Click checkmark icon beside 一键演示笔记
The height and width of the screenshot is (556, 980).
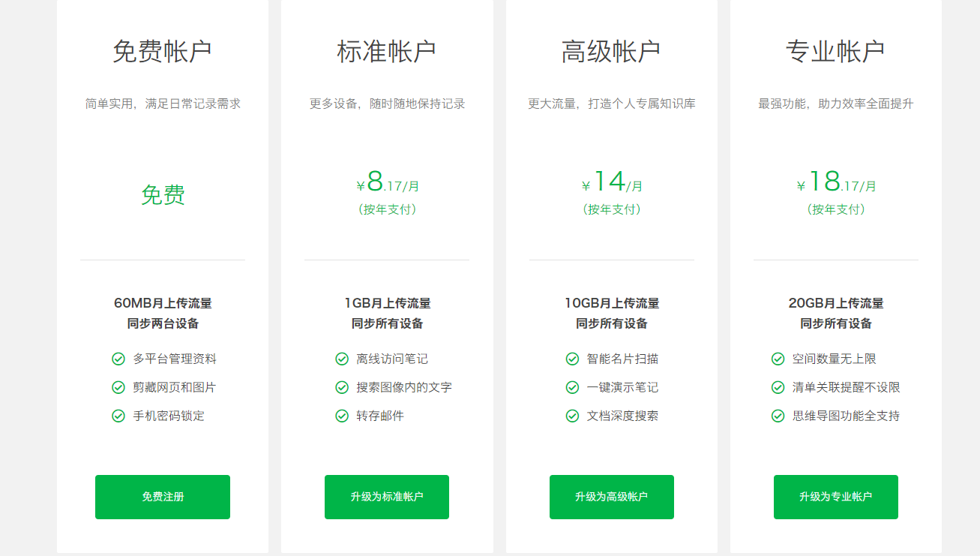572,387
